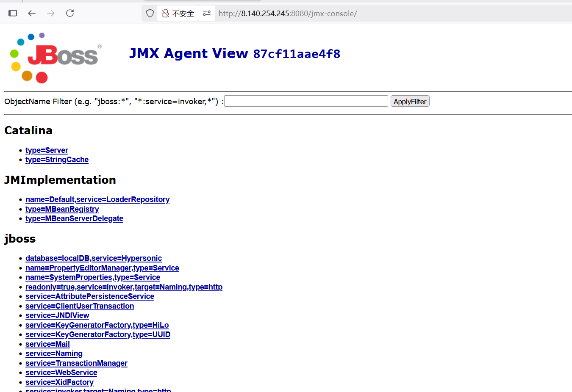Viewport: 572px width, 392px height.
Task: Reload the jmx-console page
Action: 70,13
